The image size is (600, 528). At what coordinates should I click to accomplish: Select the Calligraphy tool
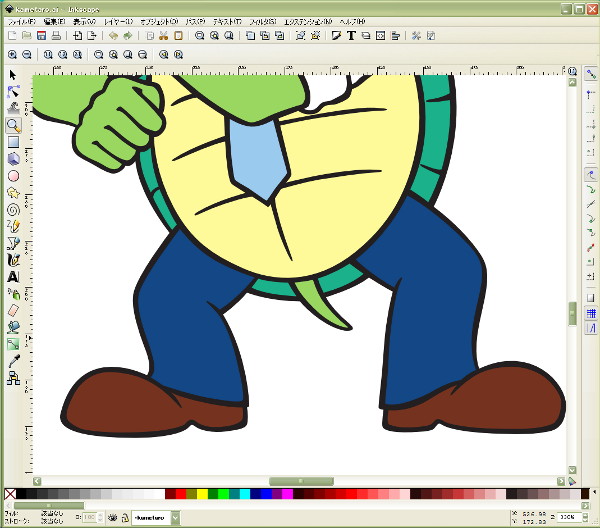[x=13, y=260]
